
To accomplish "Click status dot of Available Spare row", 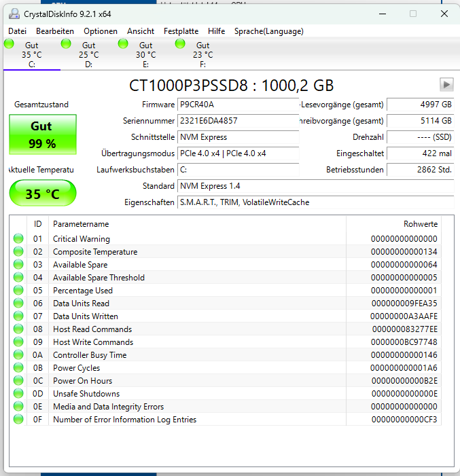I will [x=18, y=264].
